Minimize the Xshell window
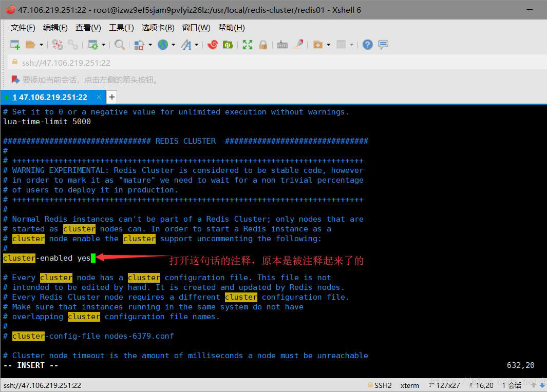 tap(530, 10)
